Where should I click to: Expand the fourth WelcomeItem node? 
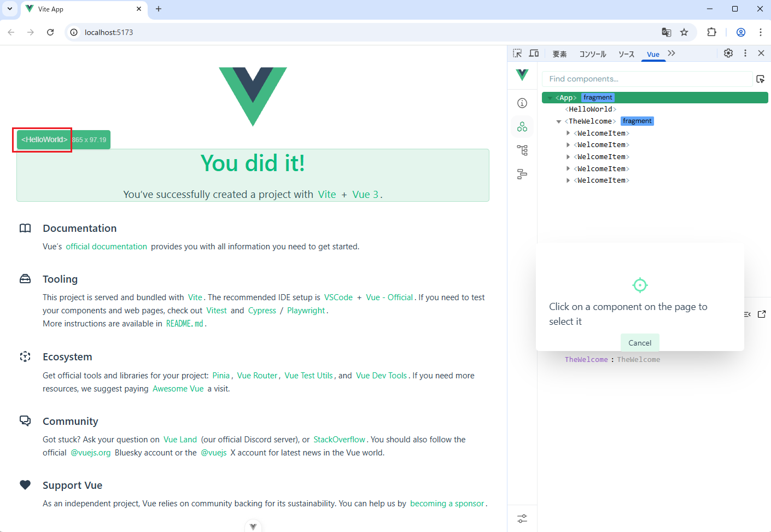[568, 168]
